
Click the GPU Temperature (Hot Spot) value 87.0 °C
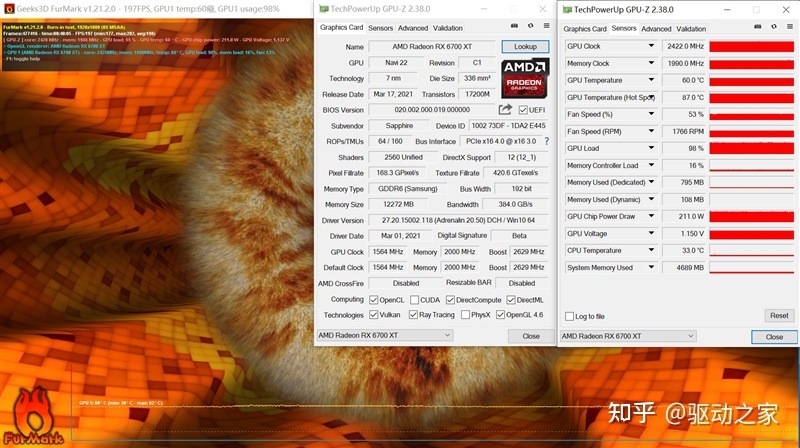tap(684, 97)
